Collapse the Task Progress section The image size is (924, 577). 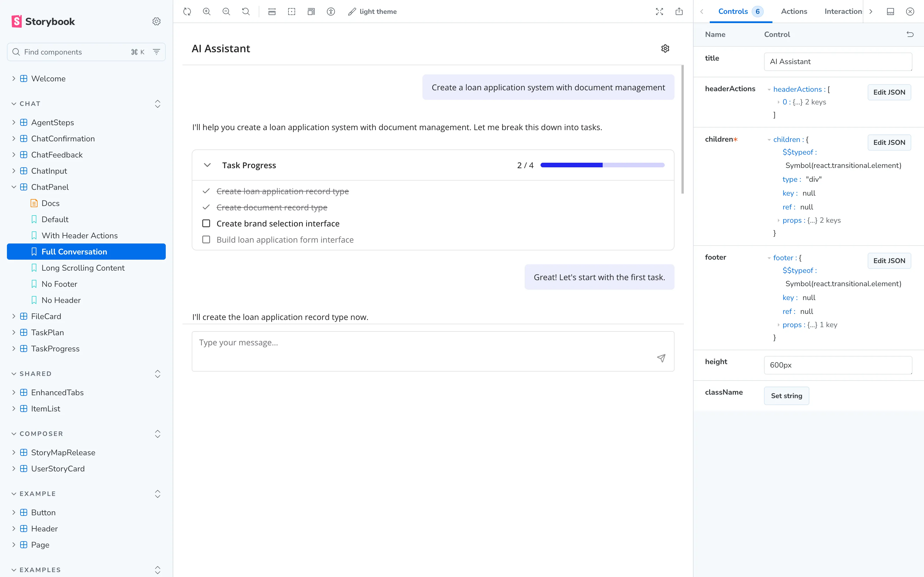coord(207,165)
